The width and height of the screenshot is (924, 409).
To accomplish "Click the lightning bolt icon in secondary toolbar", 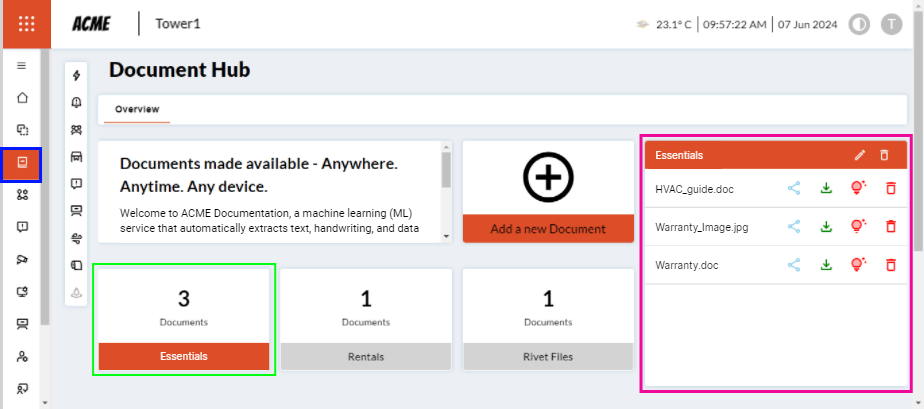I will [x=76, y=76].
